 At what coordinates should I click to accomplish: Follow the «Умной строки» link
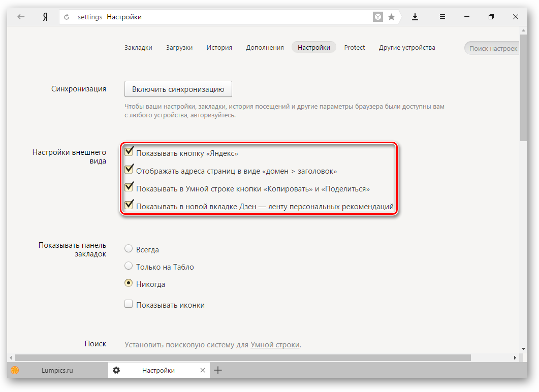pos(274,344)
